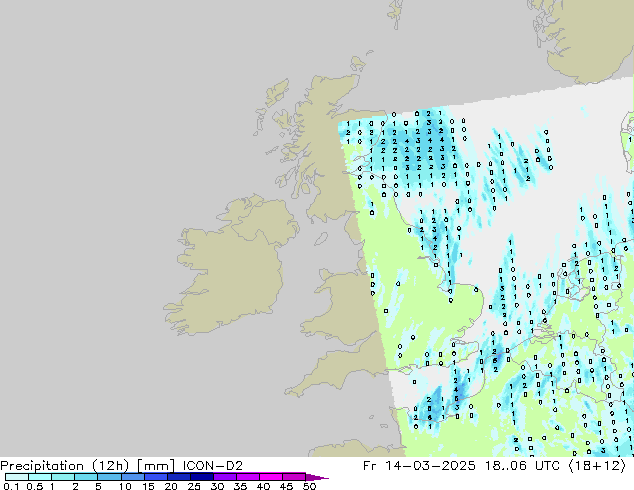This screenshot has width=634, height=490.
Task: Click the legend value '10'
Action: tap(125, 486)
